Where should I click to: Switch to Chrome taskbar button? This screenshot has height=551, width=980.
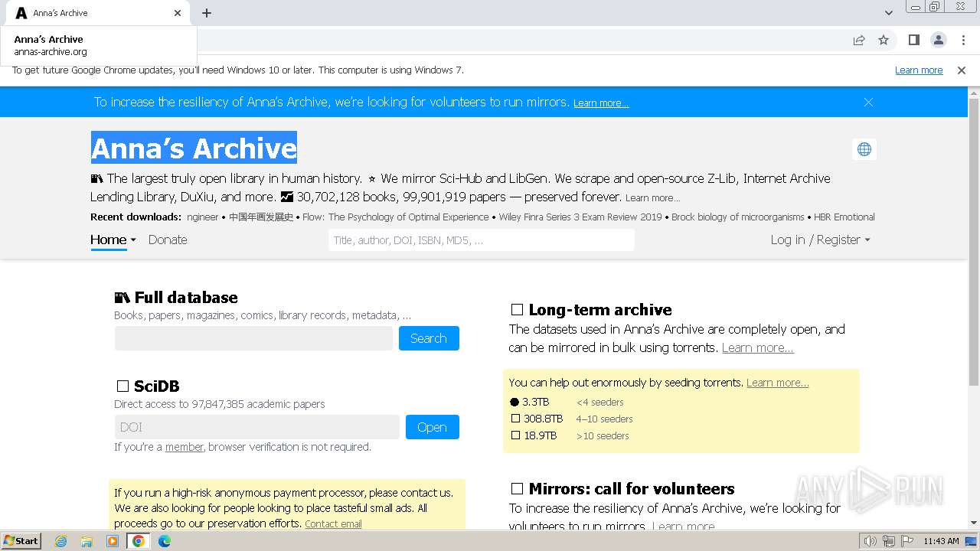pos(138,541)
